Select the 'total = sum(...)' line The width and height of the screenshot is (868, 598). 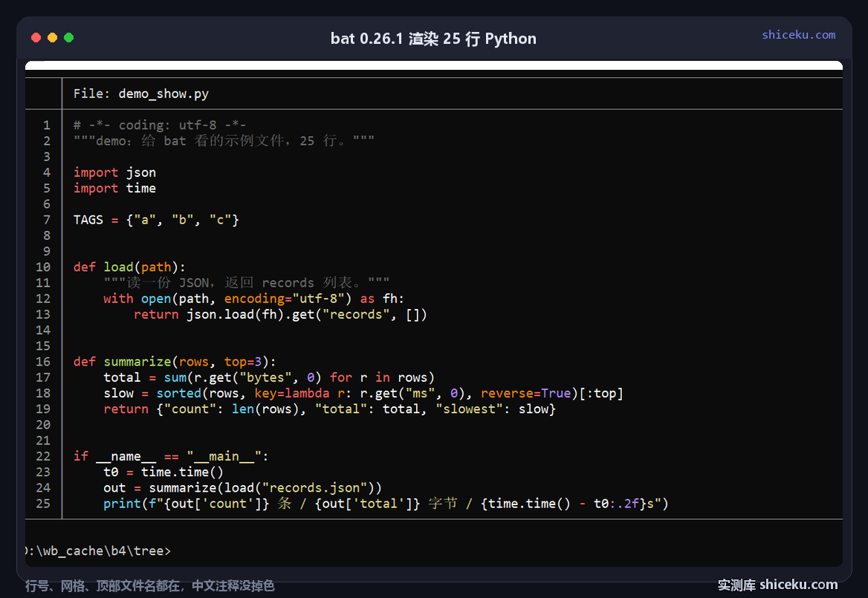click(x=269, y=377)
